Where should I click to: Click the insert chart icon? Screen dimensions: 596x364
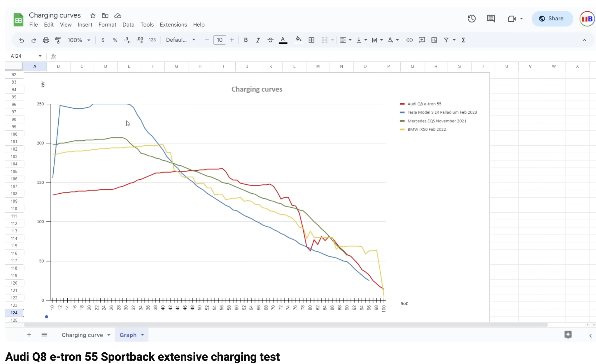[x=434, y=40]
